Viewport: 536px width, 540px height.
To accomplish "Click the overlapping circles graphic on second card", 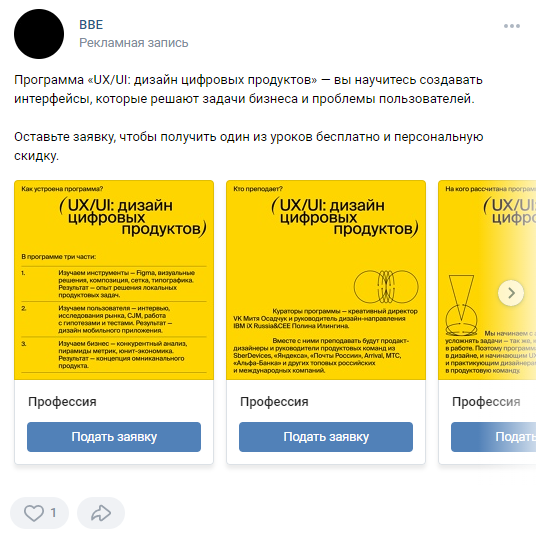I will point(386,287).
